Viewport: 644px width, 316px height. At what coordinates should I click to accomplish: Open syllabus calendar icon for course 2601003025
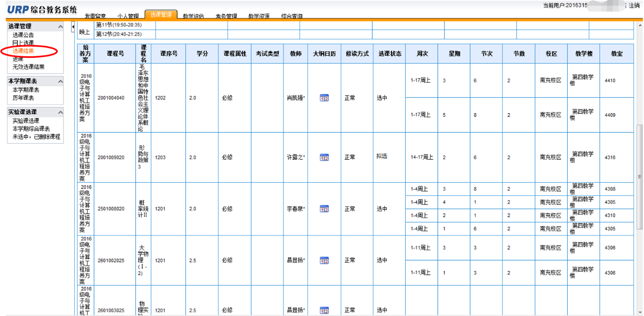[324, 310]
